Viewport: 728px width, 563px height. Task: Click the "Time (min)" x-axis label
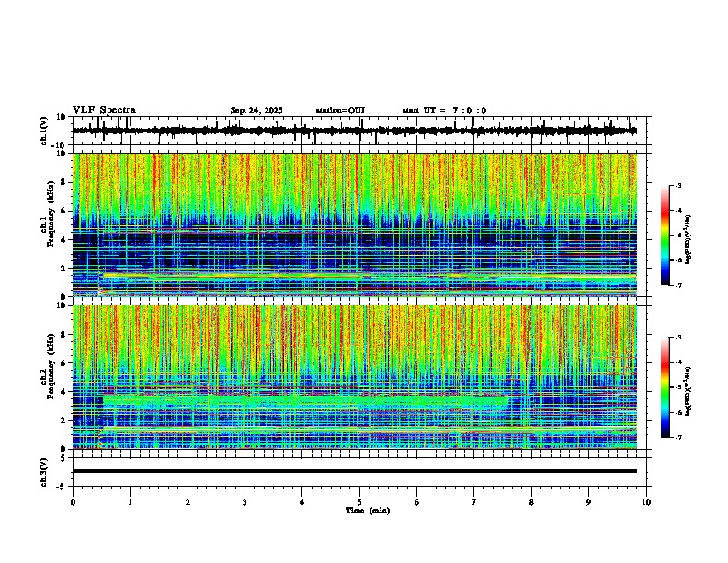[368, 511]
